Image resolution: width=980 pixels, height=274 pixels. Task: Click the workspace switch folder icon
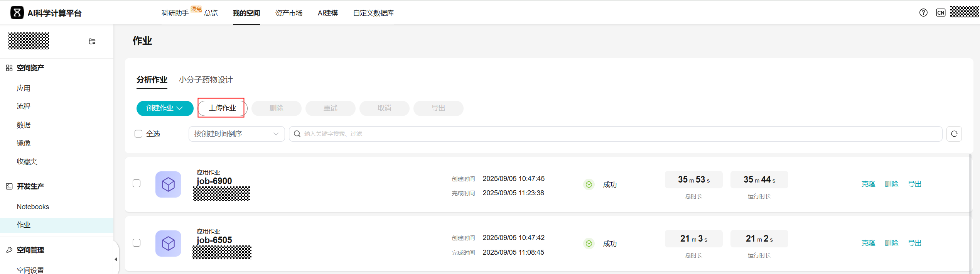click(92, 41)
